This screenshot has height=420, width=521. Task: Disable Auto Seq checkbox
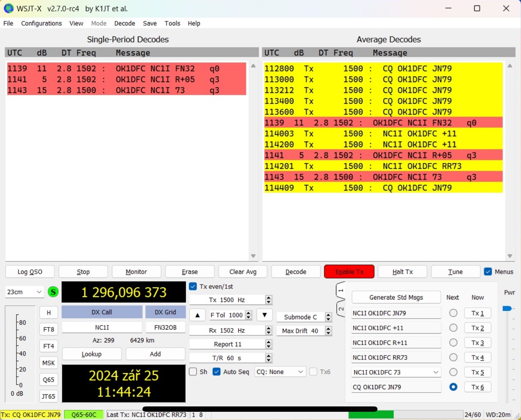pyautogui.click(x=216, y=372)
